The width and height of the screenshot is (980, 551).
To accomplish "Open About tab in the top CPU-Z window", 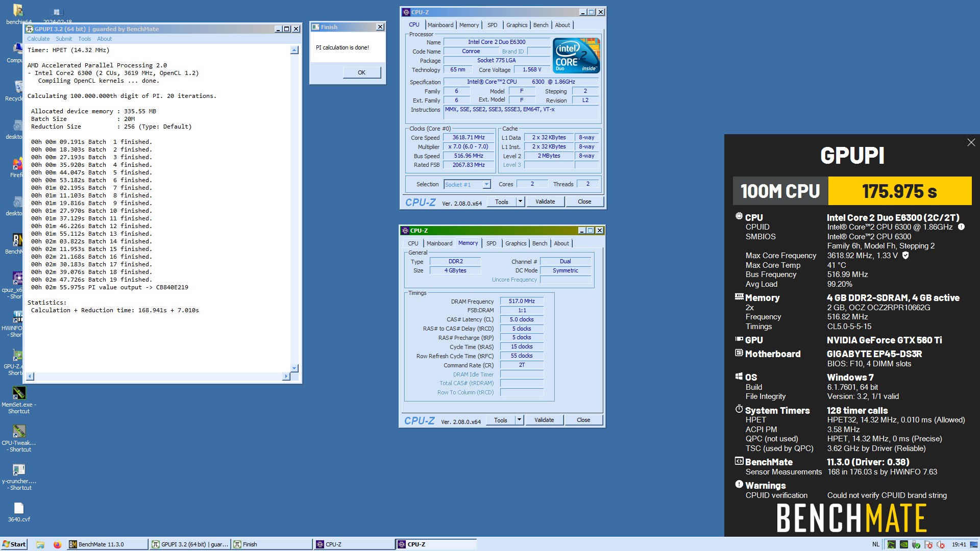I will click(x=562, y=25).
